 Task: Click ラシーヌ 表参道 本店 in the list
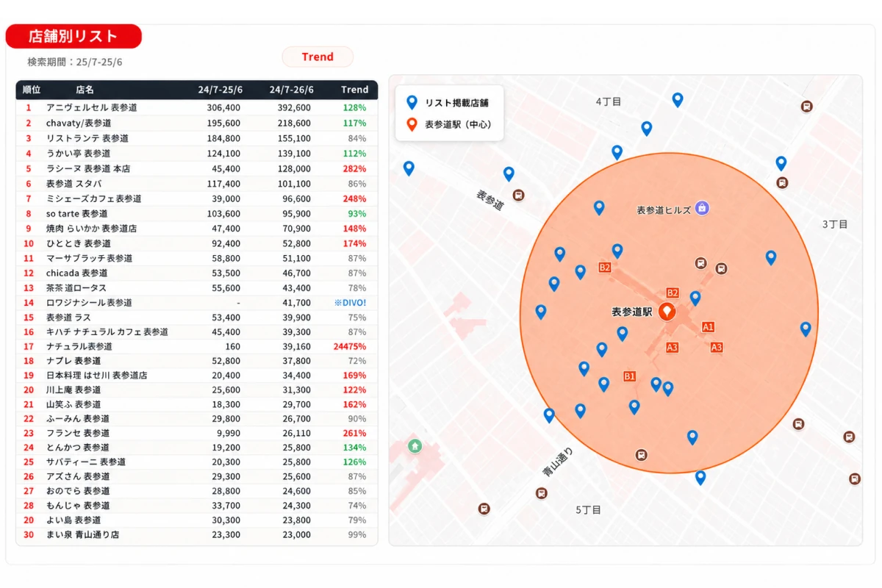click(88, 168)
